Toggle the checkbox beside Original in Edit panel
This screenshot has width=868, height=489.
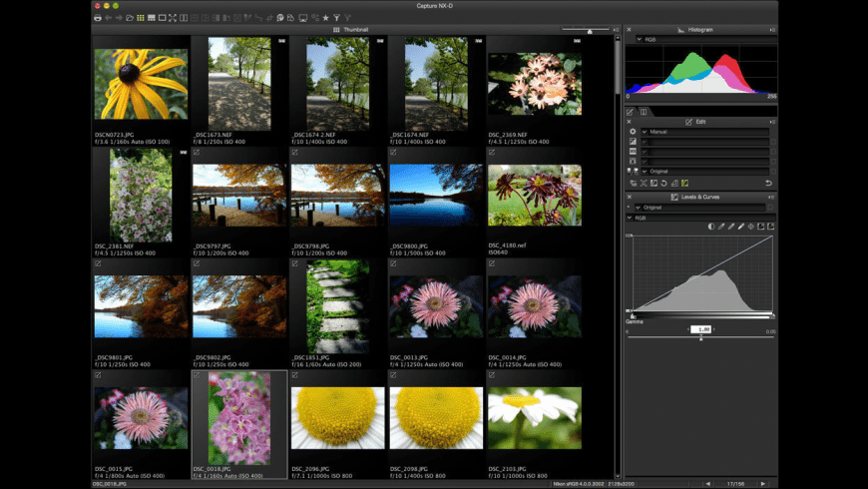tap(772, 172)
